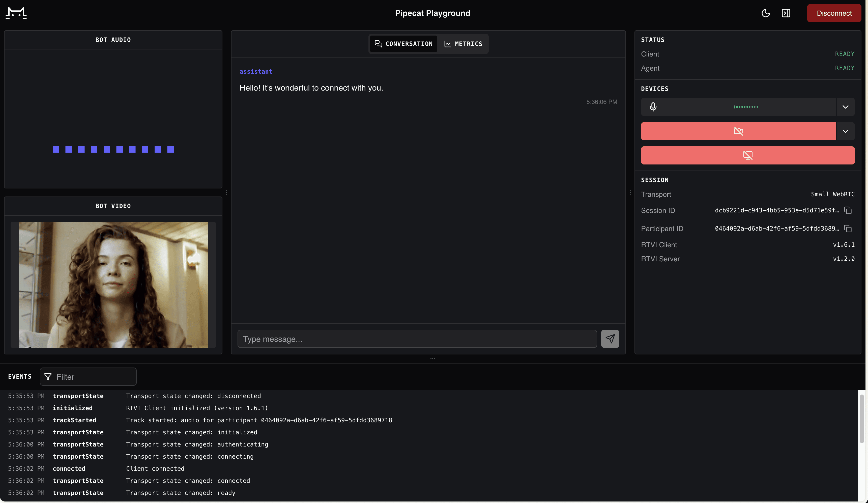
Task: Collapse the sidebar using the panel toggle icon
Action: [x=786, y=13]
